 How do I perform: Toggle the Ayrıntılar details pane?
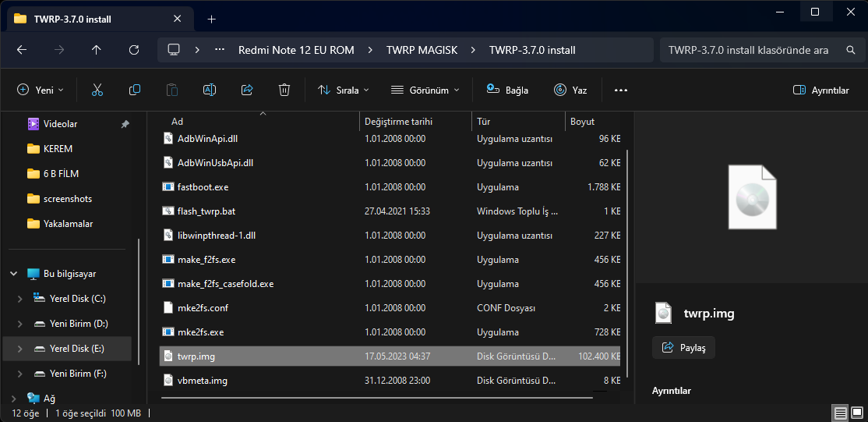tap(821, 90)
